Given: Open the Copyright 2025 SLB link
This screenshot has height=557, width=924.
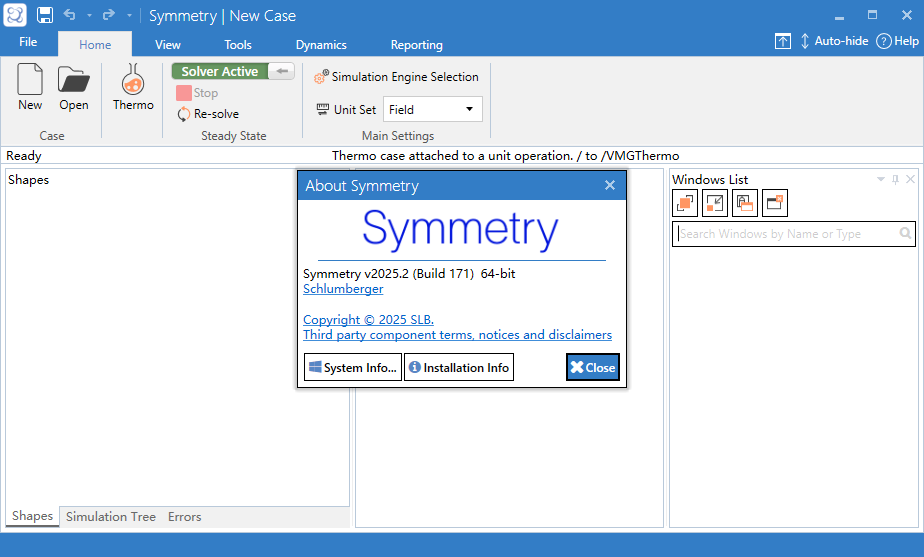Looking at the screenshot, I should [368, 319].
